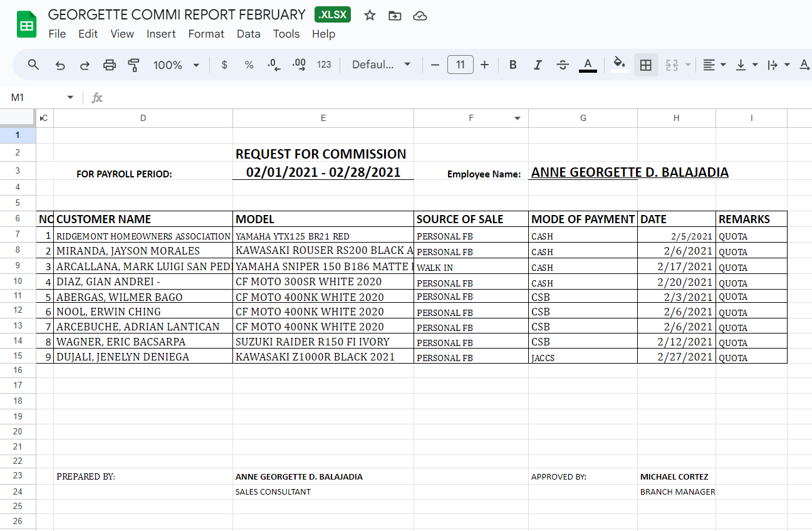
Task: Click the WALK IN source cell
Action: 471,267
